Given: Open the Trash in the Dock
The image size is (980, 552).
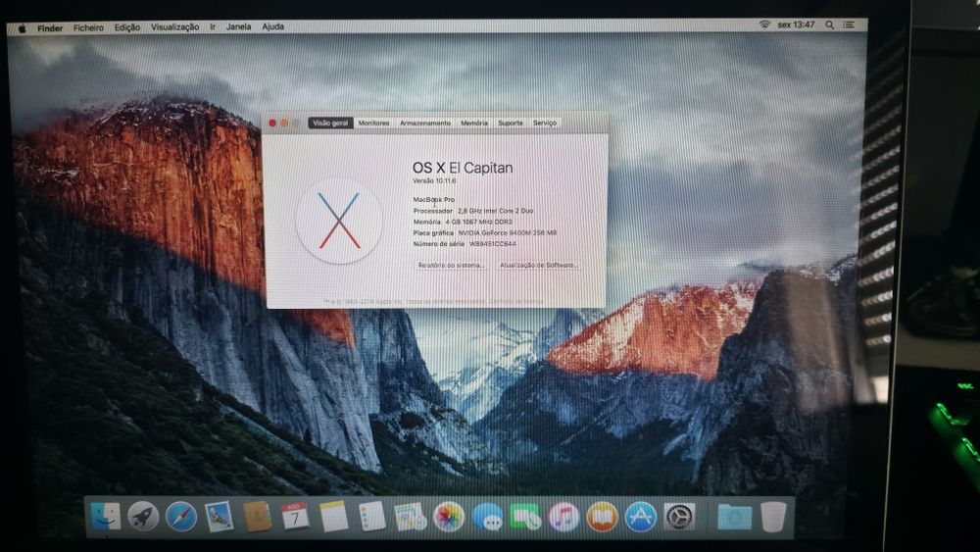Looking at the screenshot, I should 774,518.
